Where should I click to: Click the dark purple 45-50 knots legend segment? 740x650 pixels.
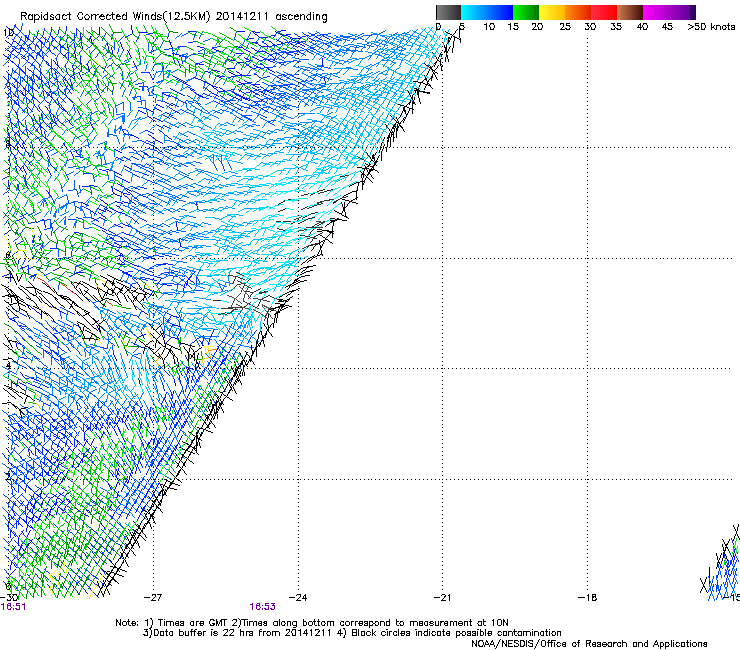point(682,12)
